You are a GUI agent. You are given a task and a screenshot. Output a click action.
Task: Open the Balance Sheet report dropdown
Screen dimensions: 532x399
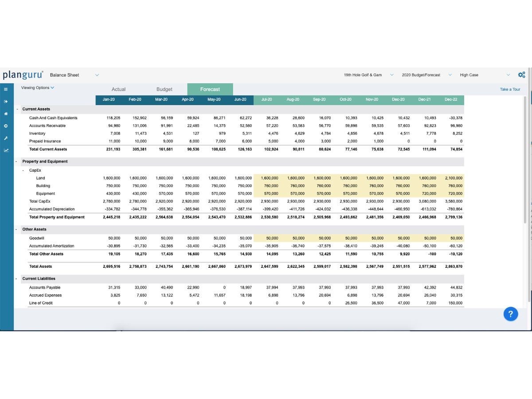[74, 75]
